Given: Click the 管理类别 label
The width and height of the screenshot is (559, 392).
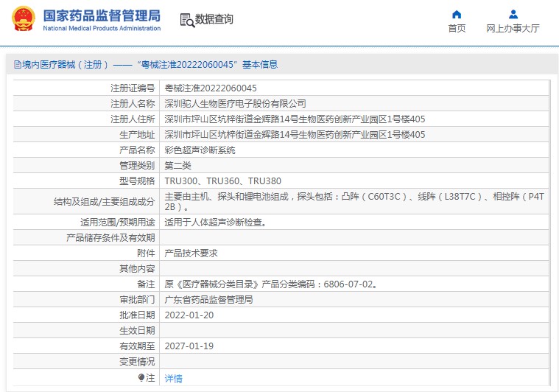Looking at the screenshot, I should [137, 166].
